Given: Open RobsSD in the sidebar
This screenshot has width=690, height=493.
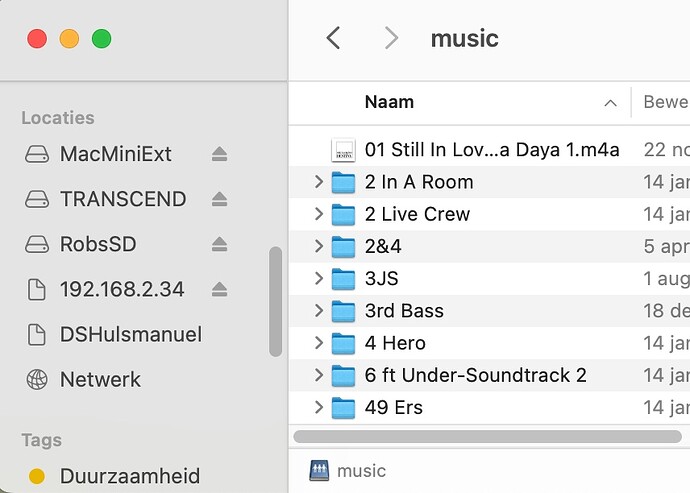Looking at the screenshot, I should tap(98, 244).
